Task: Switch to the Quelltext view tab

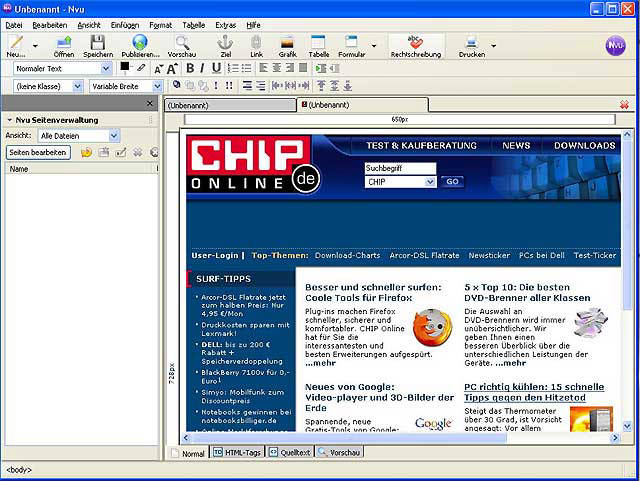Action: coord(290,452)
